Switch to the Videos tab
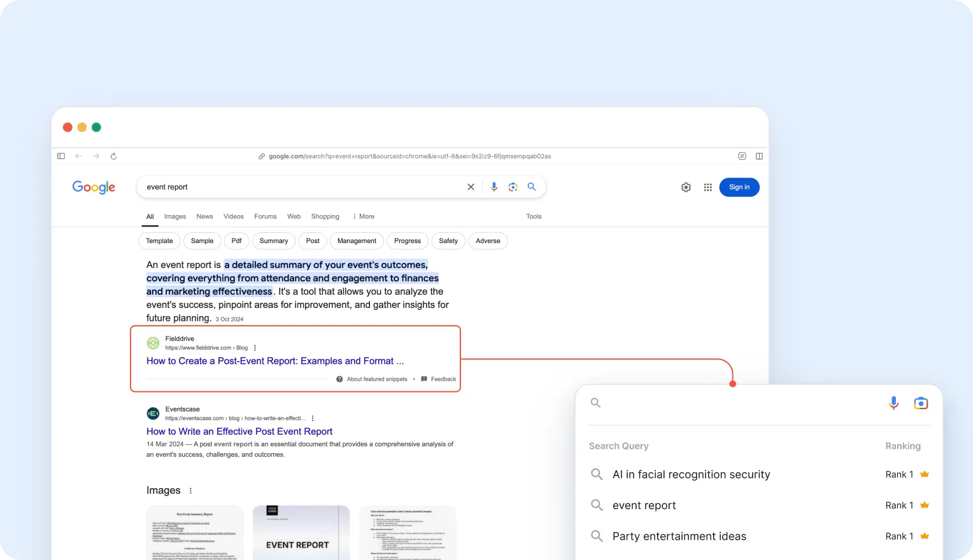The height and width of the screenshot is (560, 973). [234, 216]
